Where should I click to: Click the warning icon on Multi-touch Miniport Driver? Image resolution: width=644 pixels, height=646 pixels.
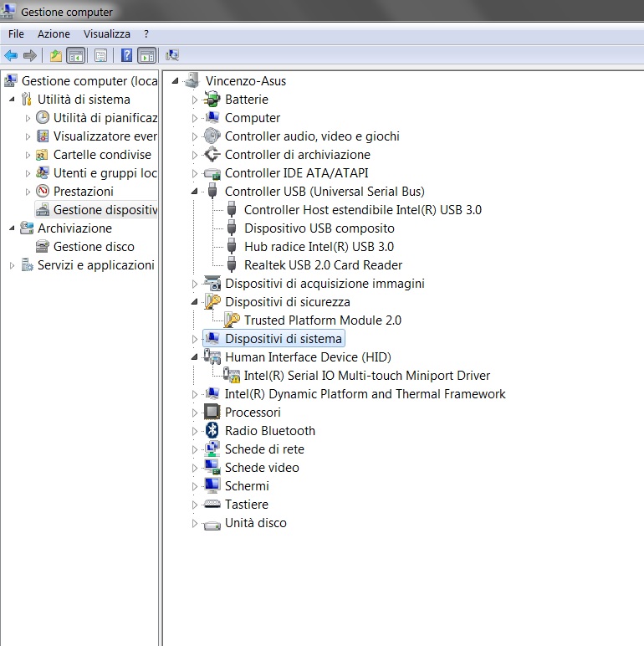pyautogui.click(x=232, y=376)
